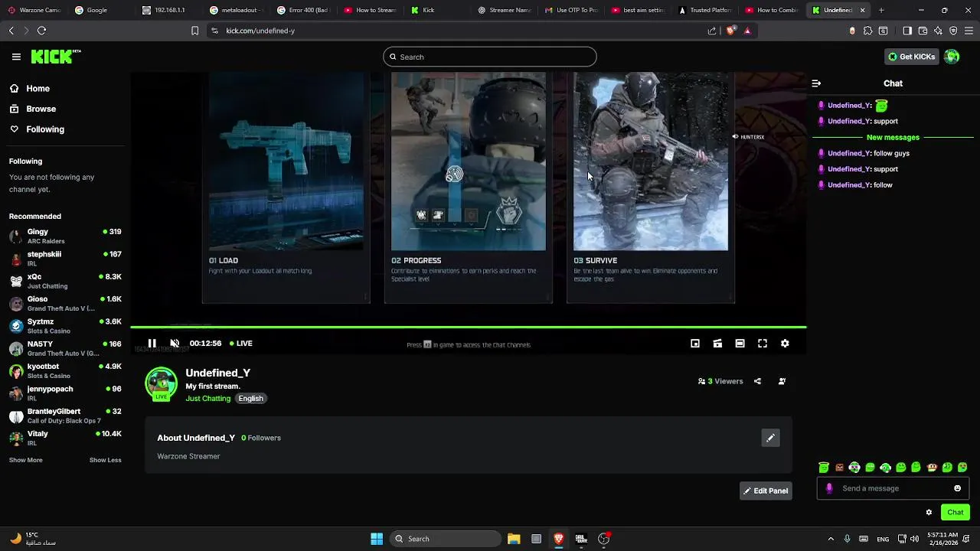Insert the brown angry-face emote

point(839,468)
